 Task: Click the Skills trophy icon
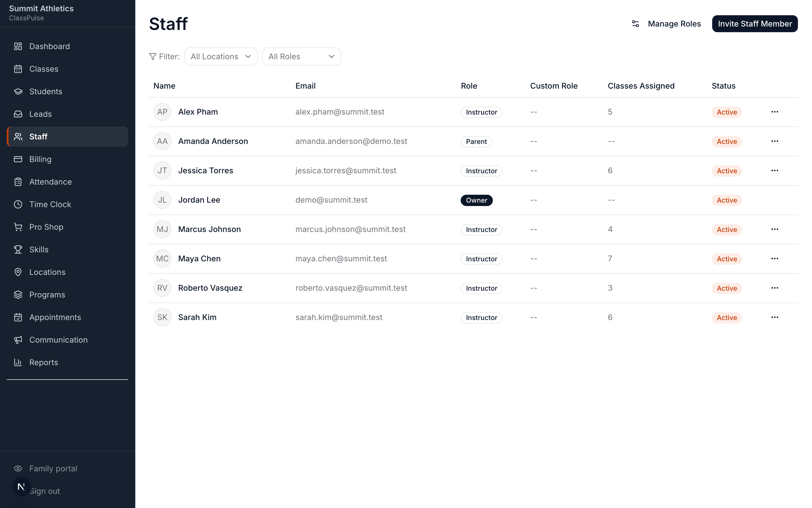pos(18,249)
